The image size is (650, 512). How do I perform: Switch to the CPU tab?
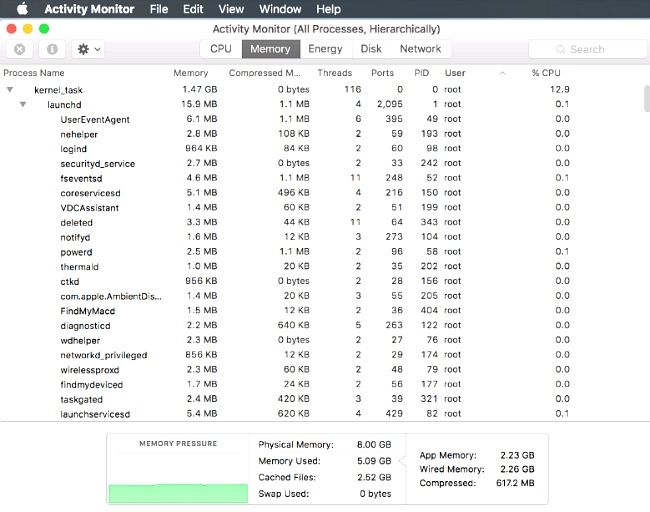pos(221,49)
